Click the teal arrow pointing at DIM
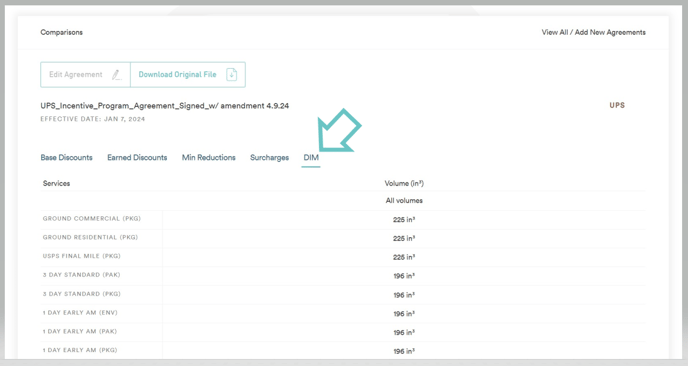Image resolution: width=688 pixels, height=366 pixels. point(339,130)
